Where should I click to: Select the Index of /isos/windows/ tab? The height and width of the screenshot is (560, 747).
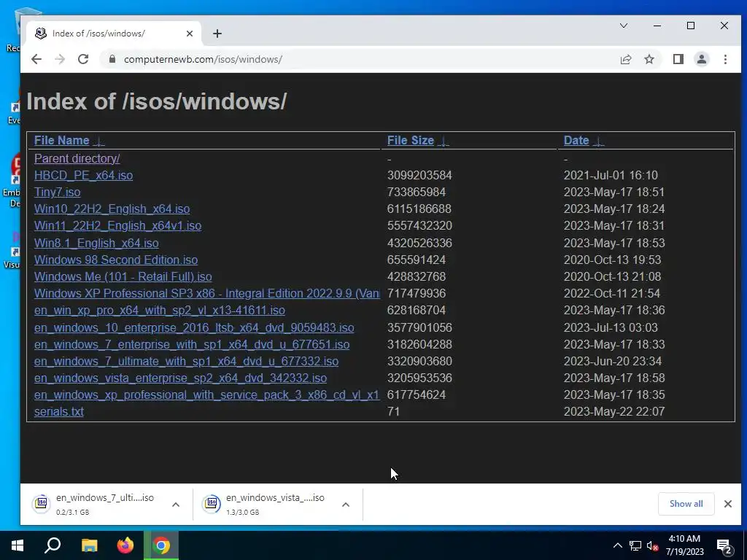(115, 34)
